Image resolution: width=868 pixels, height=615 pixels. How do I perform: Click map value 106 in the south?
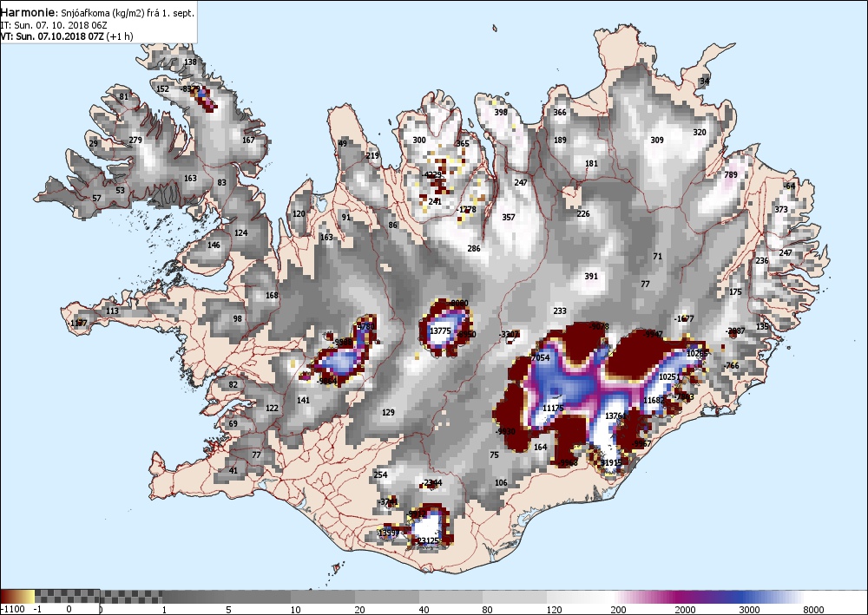tap(501, 483)
